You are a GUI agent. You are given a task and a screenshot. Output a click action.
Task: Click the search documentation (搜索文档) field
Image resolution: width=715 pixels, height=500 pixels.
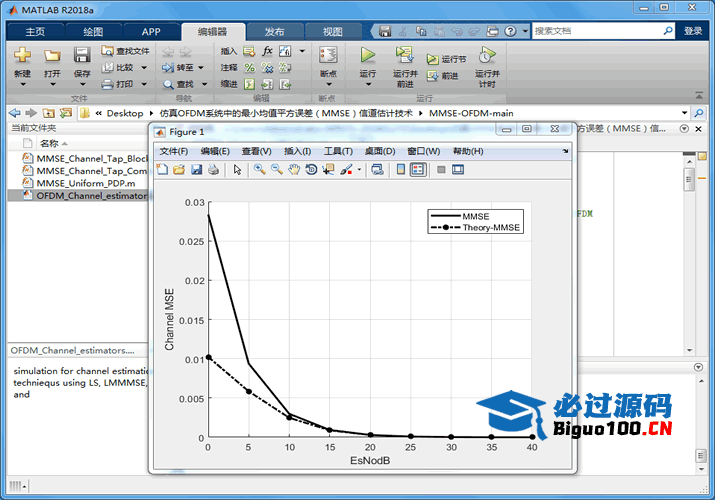pyautogui.click(x=598, y=31)
